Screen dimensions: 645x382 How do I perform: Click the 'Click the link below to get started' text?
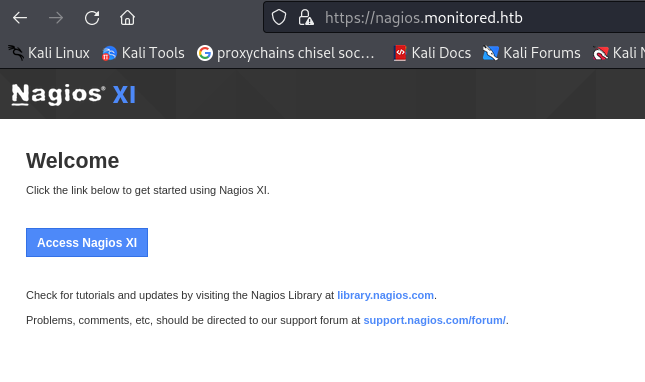148,190
